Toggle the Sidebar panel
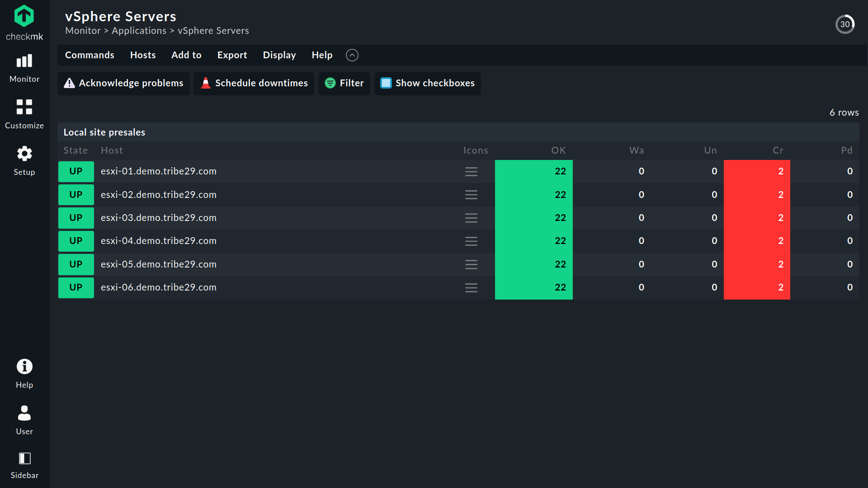 (x=24, y=466)
